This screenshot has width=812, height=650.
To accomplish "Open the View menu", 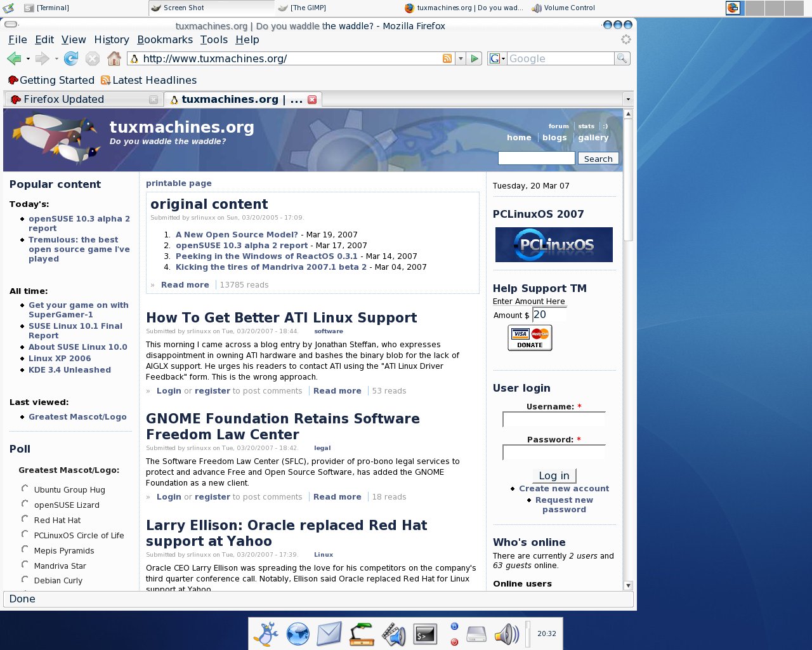I will pyautogui.click(x=74, y=39).
